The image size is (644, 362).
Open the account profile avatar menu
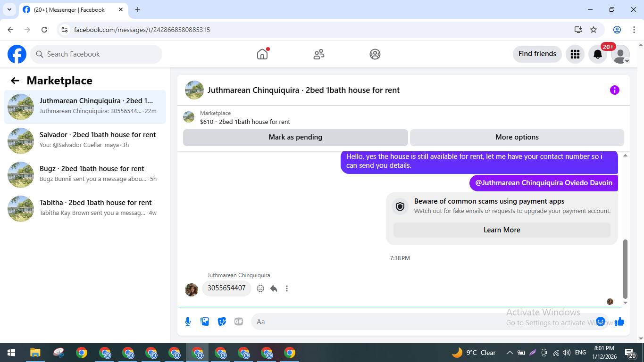(x=620, y=54)
